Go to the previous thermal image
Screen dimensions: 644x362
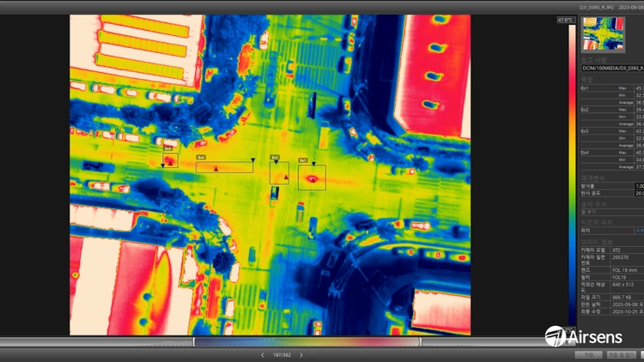click(x=263, y=355)
